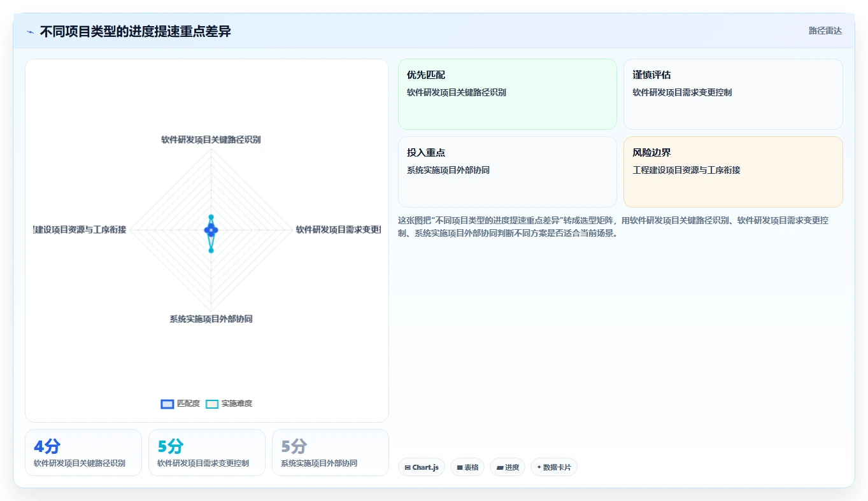The image size is (868, 501).
Task: Click the 进度 tag chip
Action: (x=508, y=467)
